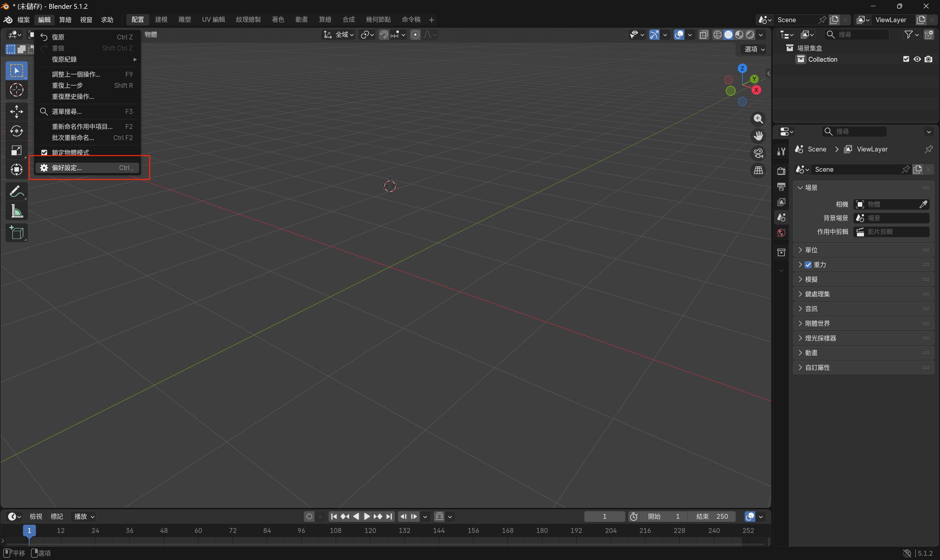Click the Z axis on navigation gizmo

pyautogui.click(x=742, y=68)
